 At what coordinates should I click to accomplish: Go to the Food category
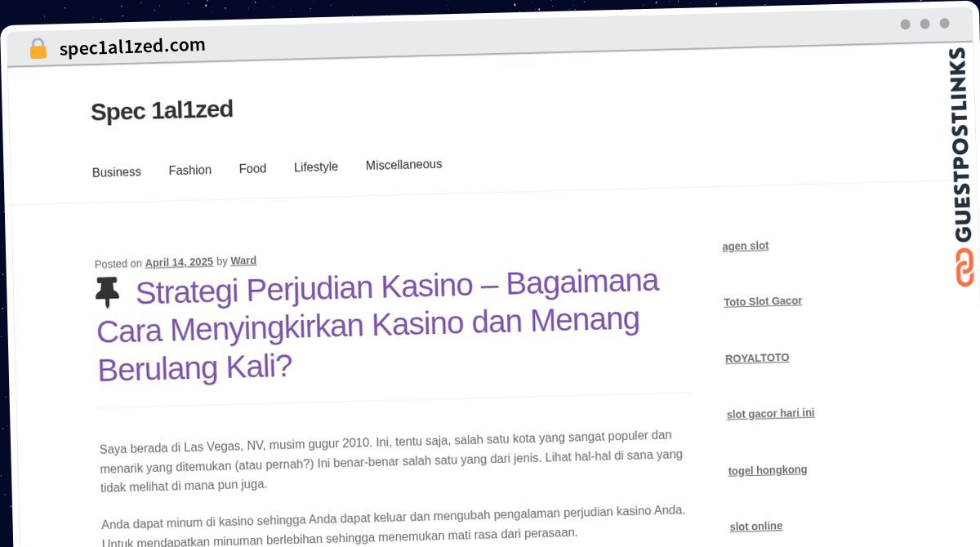(x=252, y=168)
